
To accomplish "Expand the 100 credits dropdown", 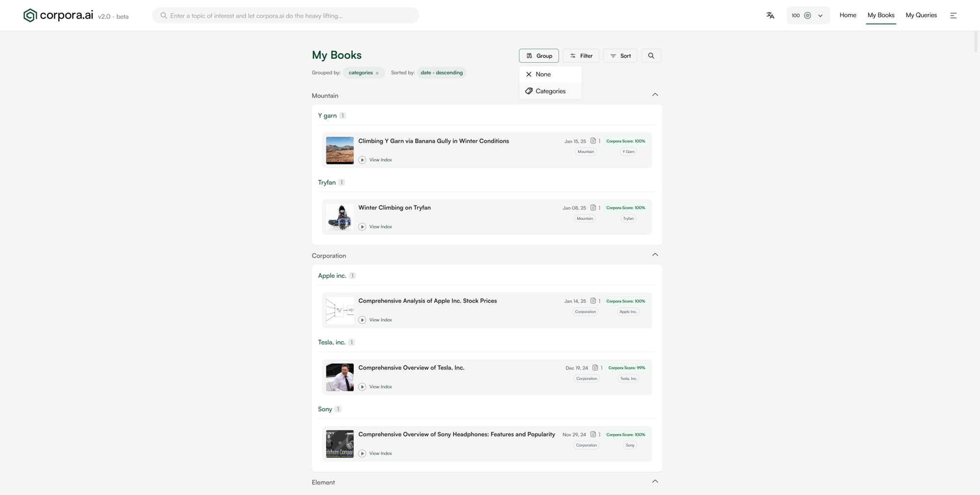I will (820, 16).
